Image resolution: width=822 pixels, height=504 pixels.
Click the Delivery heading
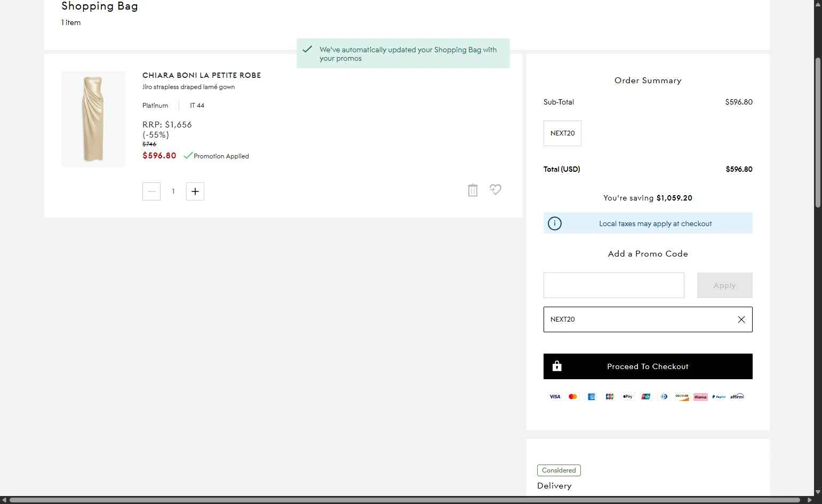tap(554, 486)
